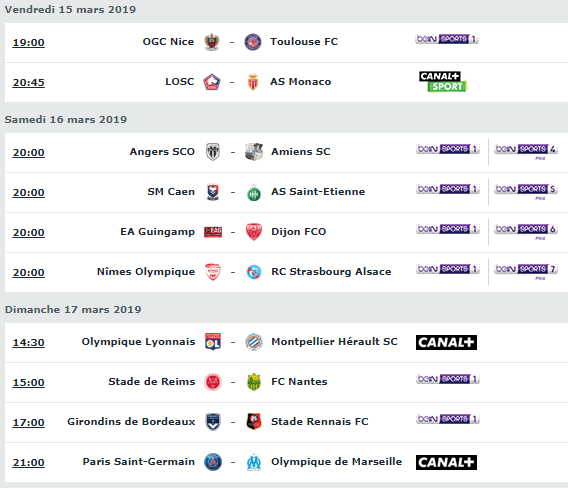The image size is (568, 488).
Task: Click the beIN Sports 4 Max logo
Action: 526,151
